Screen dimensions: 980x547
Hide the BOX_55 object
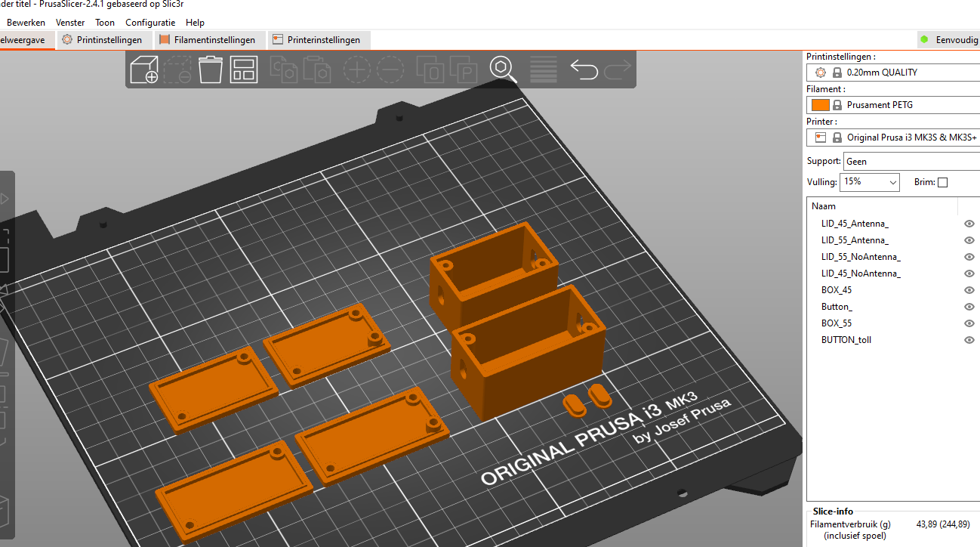969,323
